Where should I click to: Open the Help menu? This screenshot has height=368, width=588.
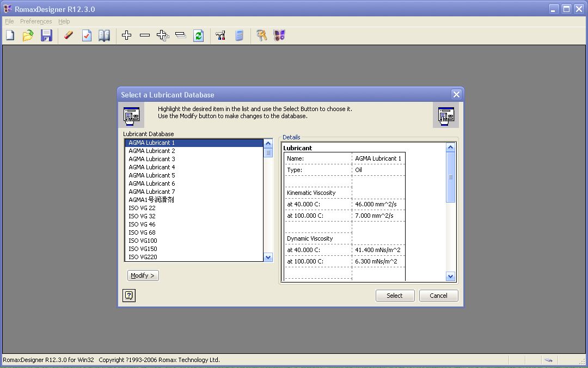(64, 21)
